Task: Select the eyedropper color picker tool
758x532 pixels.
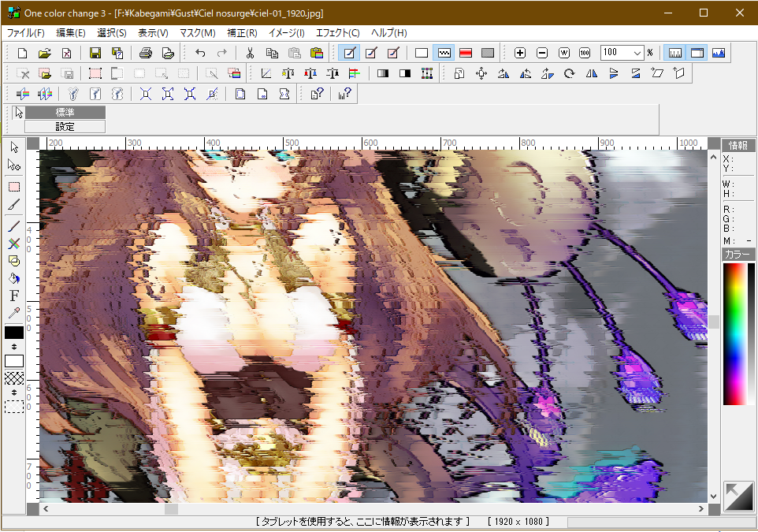Action: 14,314
